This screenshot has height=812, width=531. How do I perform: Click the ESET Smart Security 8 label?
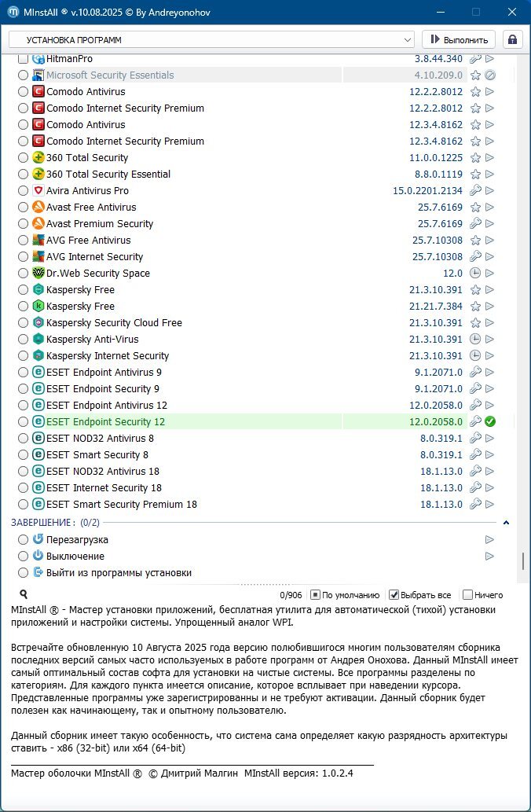pos(97,454)
